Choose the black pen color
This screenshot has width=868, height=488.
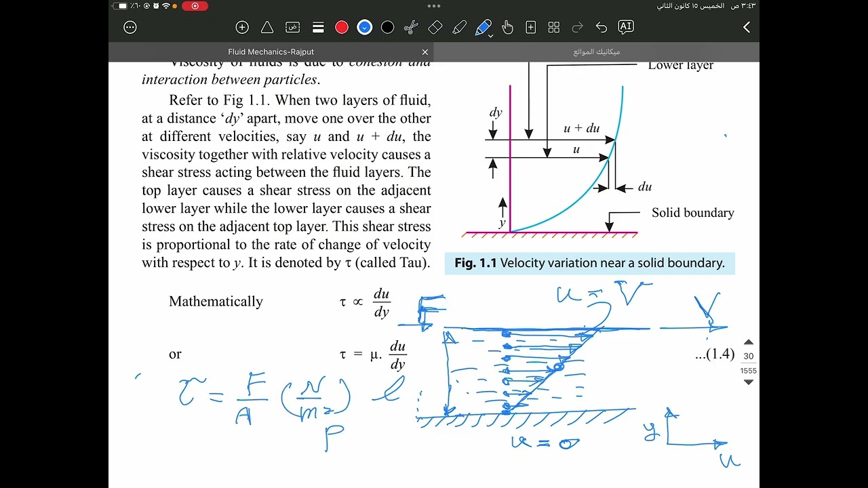387,27
